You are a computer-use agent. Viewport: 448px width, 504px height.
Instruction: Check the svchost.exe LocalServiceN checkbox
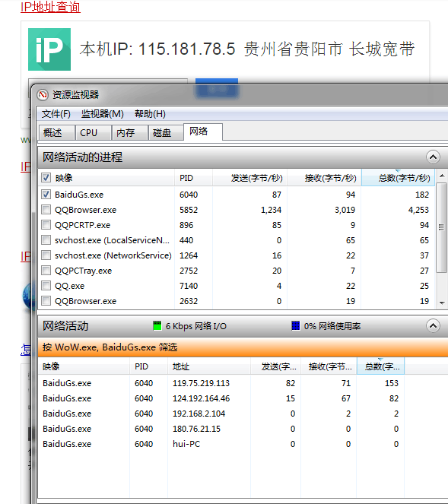46,240
